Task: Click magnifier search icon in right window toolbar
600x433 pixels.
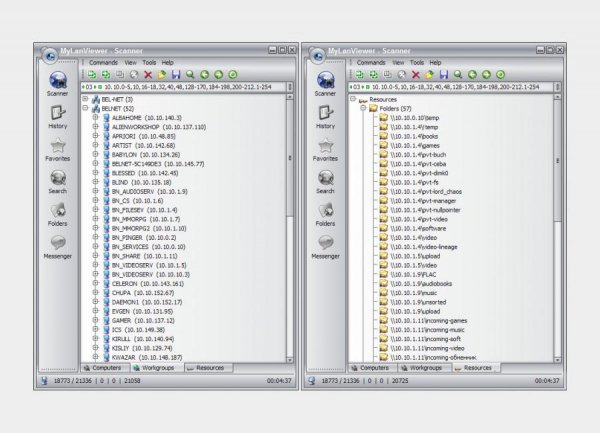Action: [x=458, y=75]
